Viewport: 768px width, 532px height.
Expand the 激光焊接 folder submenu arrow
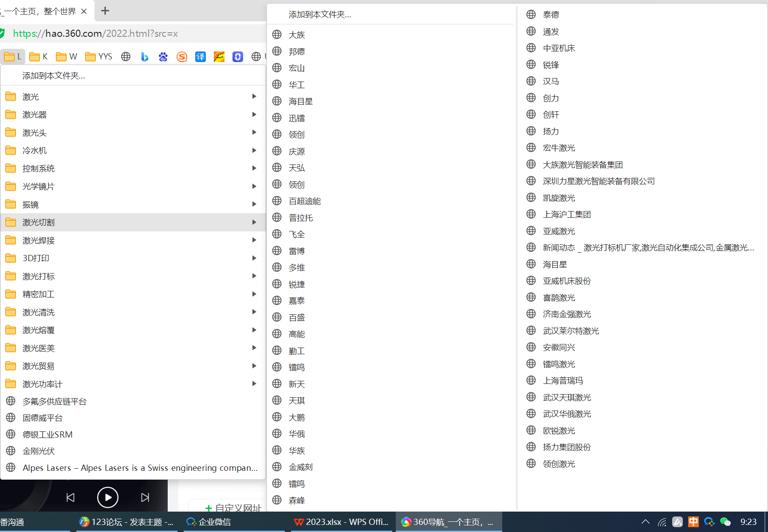click(x=254, y=240)
